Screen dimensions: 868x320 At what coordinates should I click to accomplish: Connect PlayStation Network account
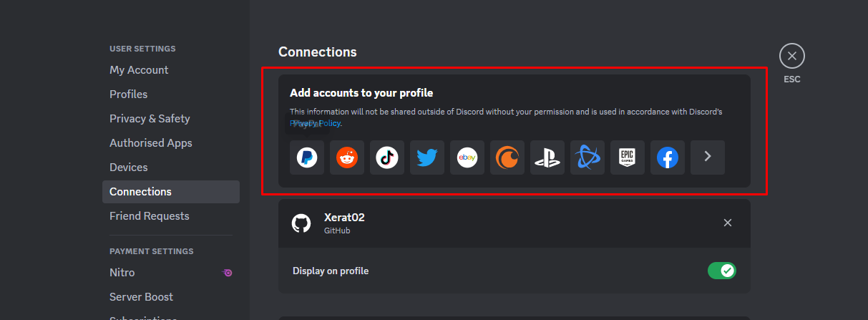(547, 157)
